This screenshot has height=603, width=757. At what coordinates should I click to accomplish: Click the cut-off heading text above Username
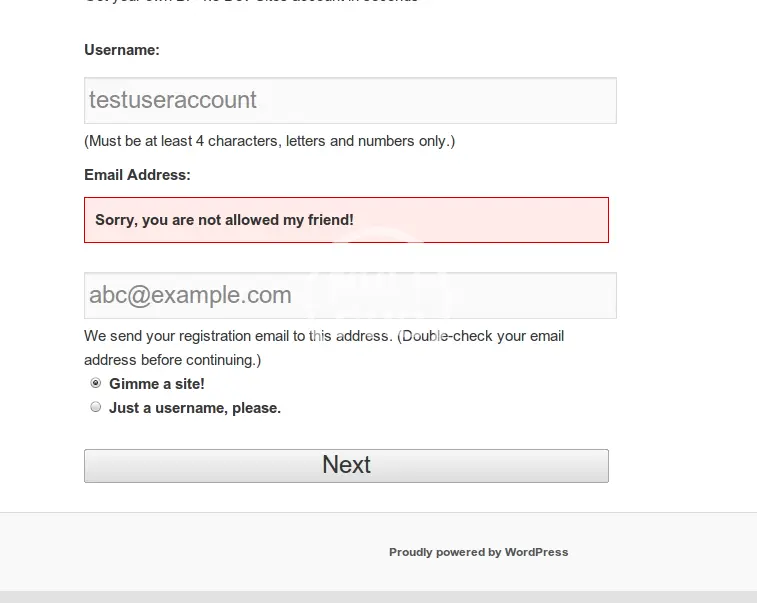tap(250, 3)
